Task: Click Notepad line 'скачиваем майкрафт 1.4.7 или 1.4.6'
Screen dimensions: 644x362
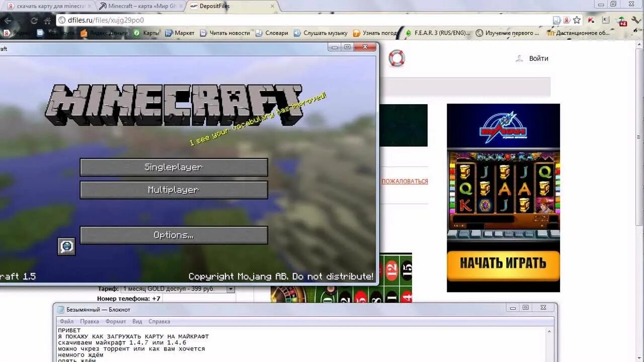Action: click(122, 342)
